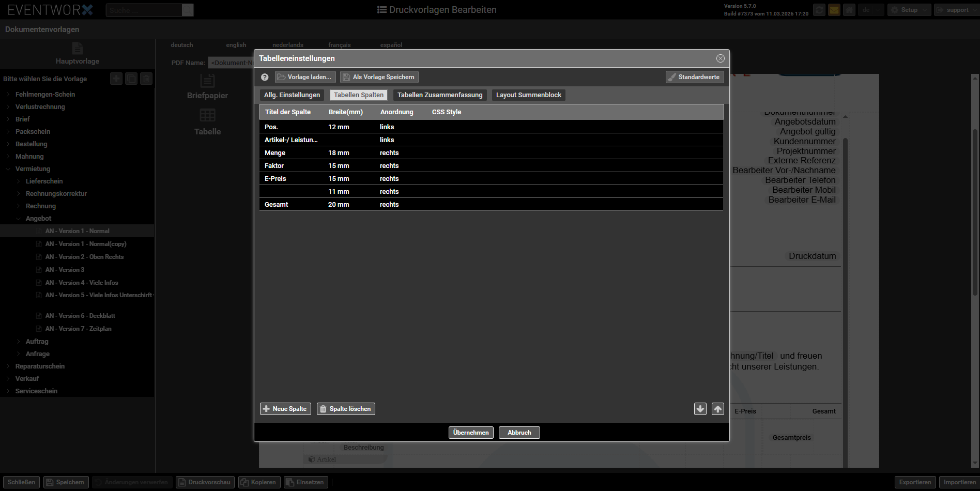The width and height of the screenshot is (980, 491).
Task: Confirm changes with Übernehmen button
Action: (471, 433)
